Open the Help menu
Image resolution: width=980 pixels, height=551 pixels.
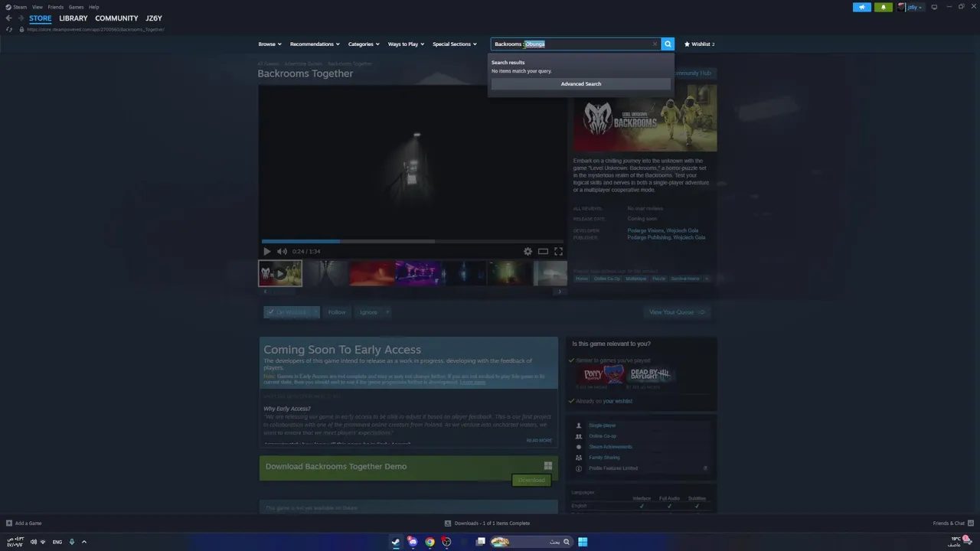coord(93,7)
